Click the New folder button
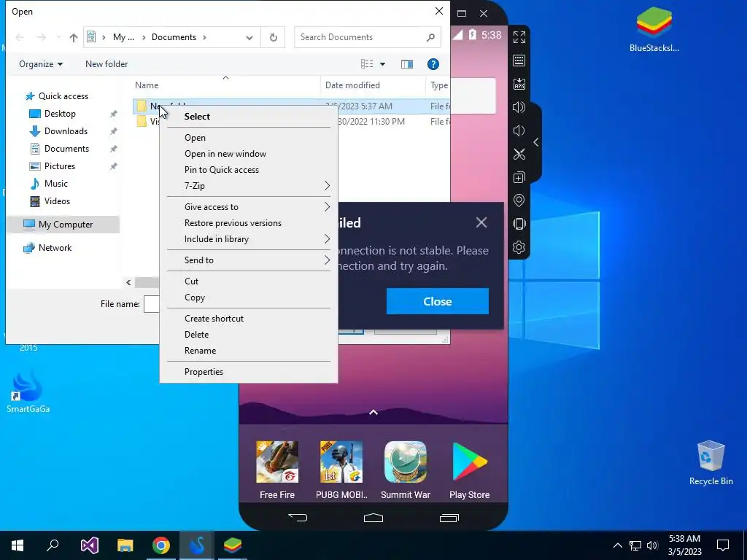747x560 pixels. tap(107, 64)
